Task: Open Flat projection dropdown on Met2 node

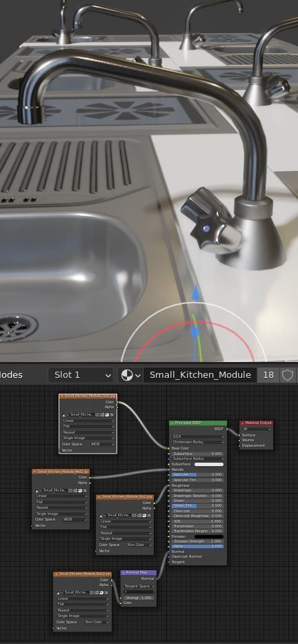Action: pos(61,502)
